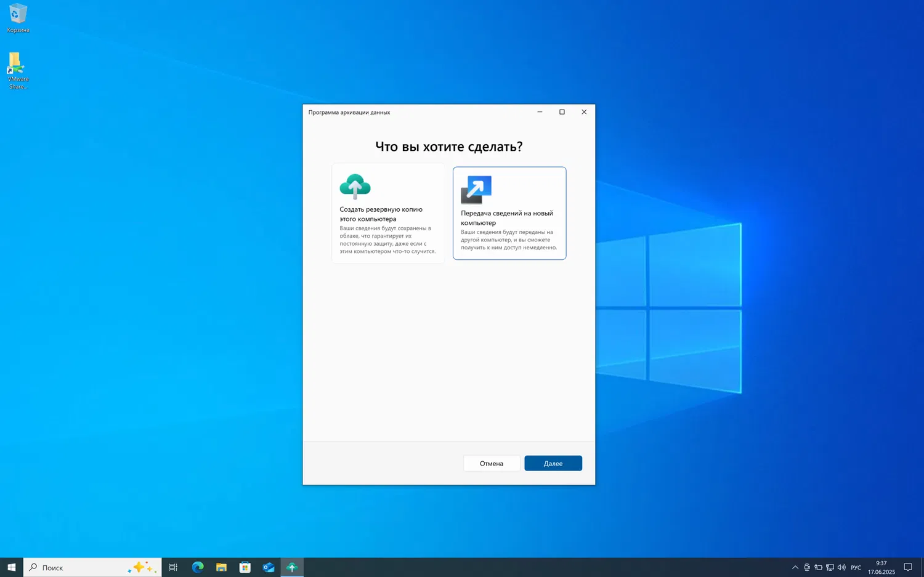Click the backup app taskbar icon
This screenshot has width=924, height=577.
[292, 567]
